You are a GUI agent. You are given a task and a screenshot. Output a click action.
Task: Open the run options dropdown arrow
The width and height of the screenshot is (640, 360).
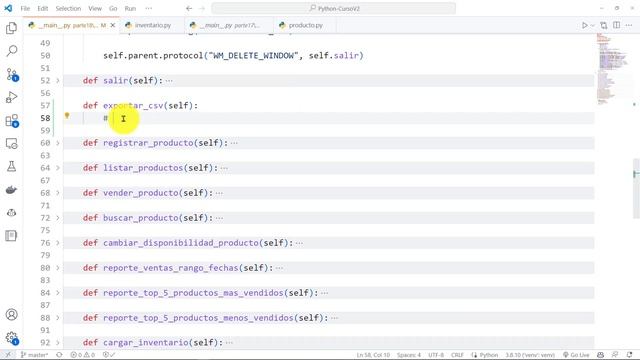[593, 25]
